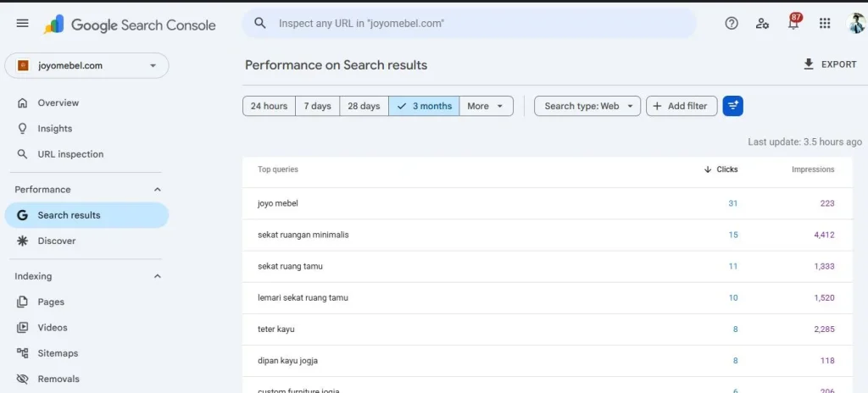Click the Performance on Search results heading
This screenshot has height=393, width=868.
pos(336,64)
